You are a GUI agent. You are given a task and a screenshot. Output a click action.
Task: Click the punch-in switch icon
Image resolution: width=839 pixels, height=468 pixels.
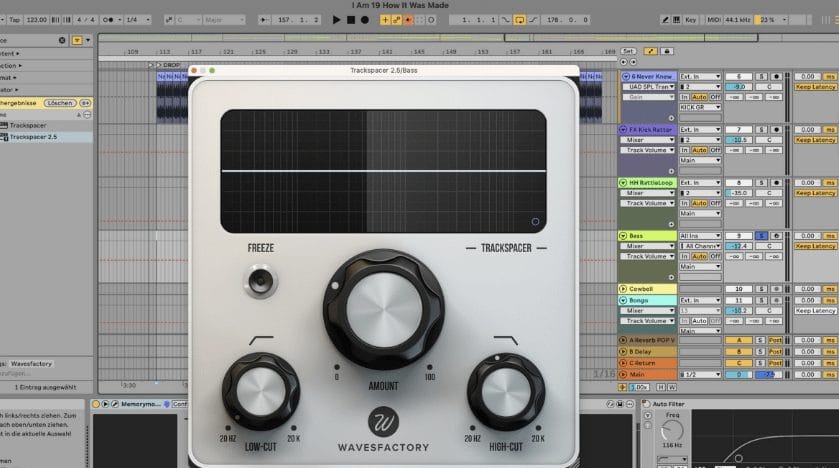click(506, 20)
